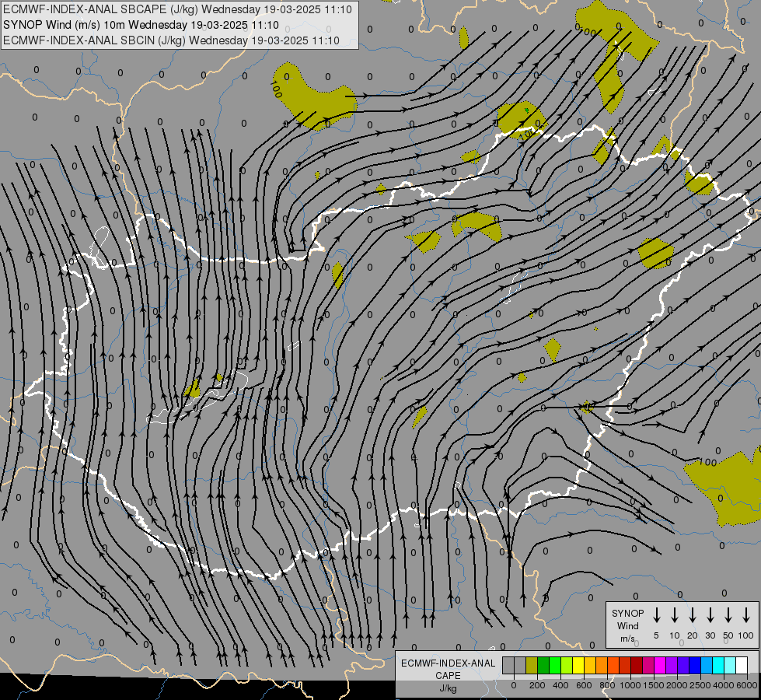Click the '6000' tick label on CAPE scale
761x700 pixels.
[747, 685]
